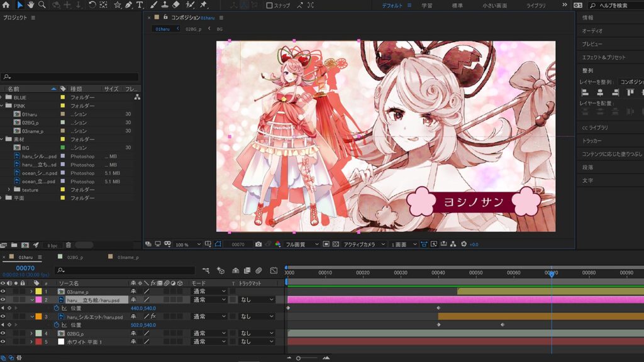Toggle mask and shape path visibility icon
Image resolution: width=644 pixels, height=362 pixels.
[218, 244]
